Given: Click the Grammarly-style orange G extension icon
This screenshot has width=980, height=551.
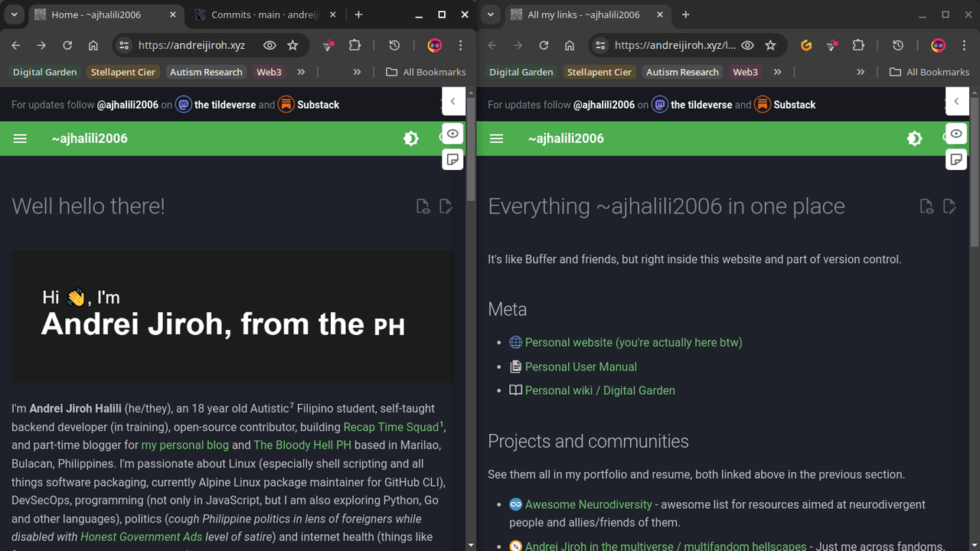Looking at the screenshot, I should pos(806,46).
